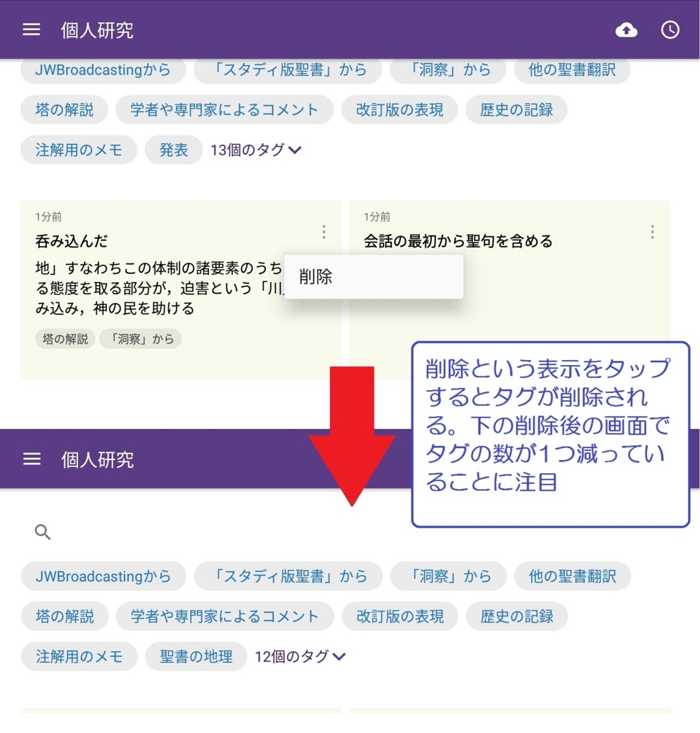Select 「スタディ版聖書」から tag in the 13-tag screen
Screen dimensions: 700x733
[288, 70]
